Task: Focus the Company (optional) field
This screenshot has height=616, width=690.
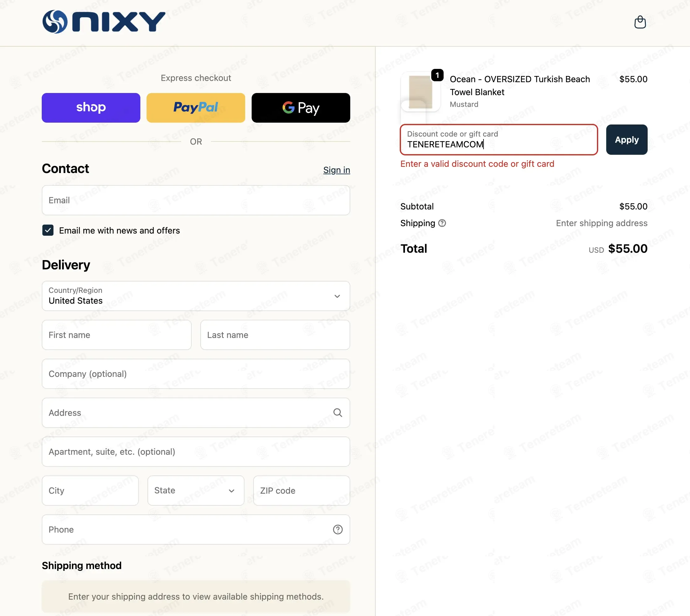Action: pyautogui.click(x=196, y=374)
